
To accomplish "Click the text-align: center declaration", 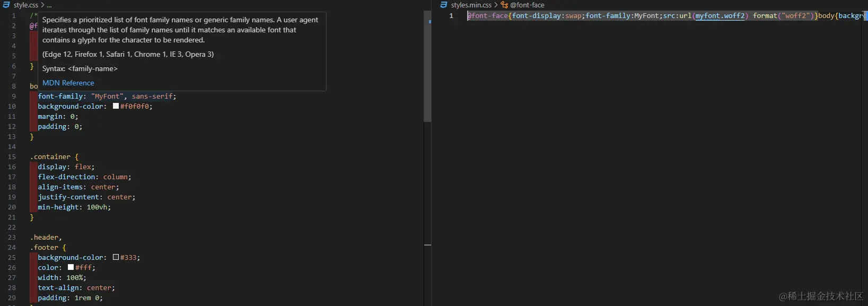I will point(76,287).
